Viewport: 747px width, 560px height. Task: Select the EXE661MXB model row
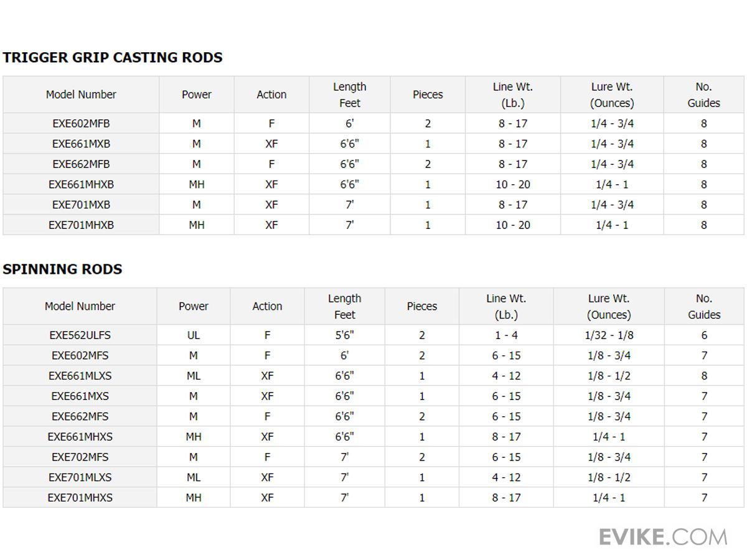point(81,144)
